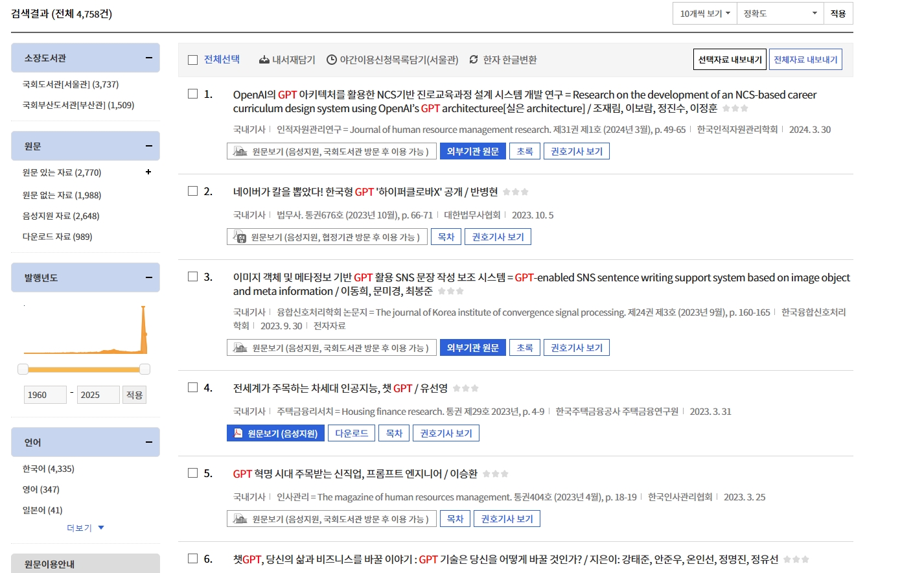924x573 pixels.
Task: Click 외부기관 원문 for result 3
Action: tap(473, 348)
